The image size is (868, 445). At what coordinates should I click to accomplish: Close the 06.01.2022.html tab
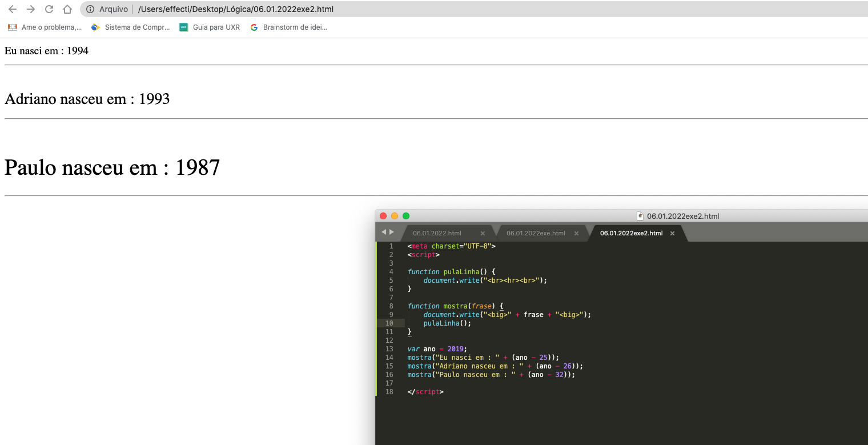pyautogui.click(x=483, y=233)
